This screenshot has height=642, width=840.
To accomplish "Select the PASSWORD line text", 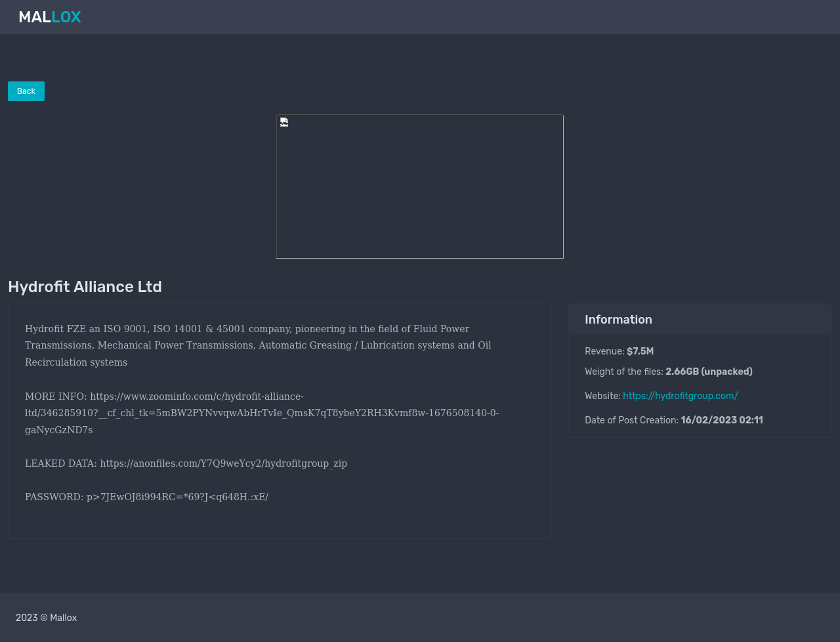I will [147, 497].
